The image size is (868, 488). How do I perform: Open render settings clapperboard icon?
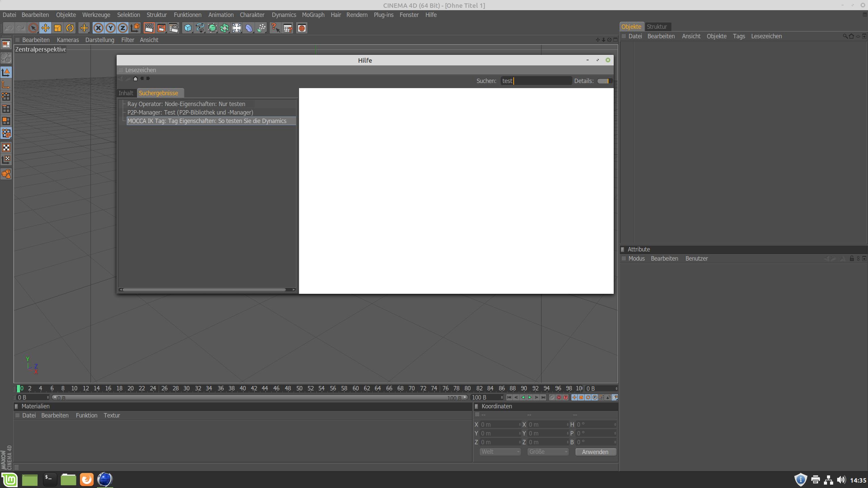tap(174, 28)
